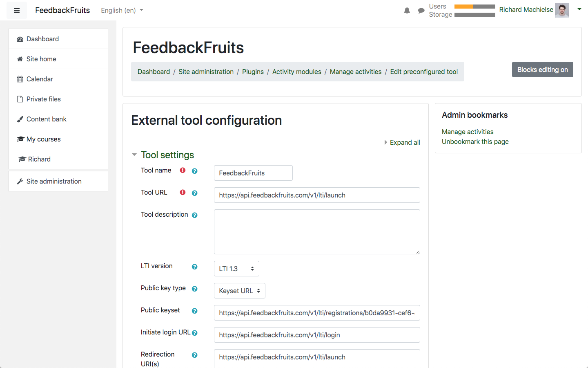588x368 pixels.
Task: Open help for Tool name
Action: [x=195, y=171]
